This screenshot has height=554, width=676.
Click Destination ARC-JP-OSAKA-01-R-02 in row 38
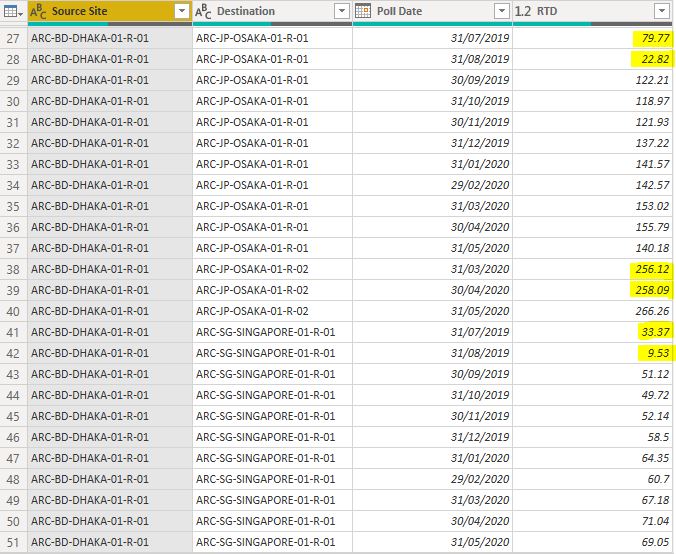pos(252,269)
